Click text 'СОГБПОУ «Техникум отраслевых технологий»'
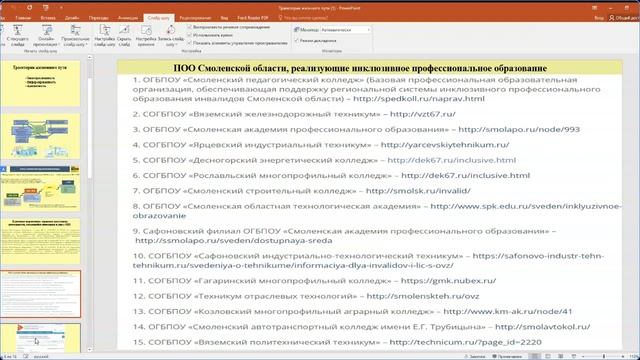Screen dimensions: 640x360 (x=252, y=296)
